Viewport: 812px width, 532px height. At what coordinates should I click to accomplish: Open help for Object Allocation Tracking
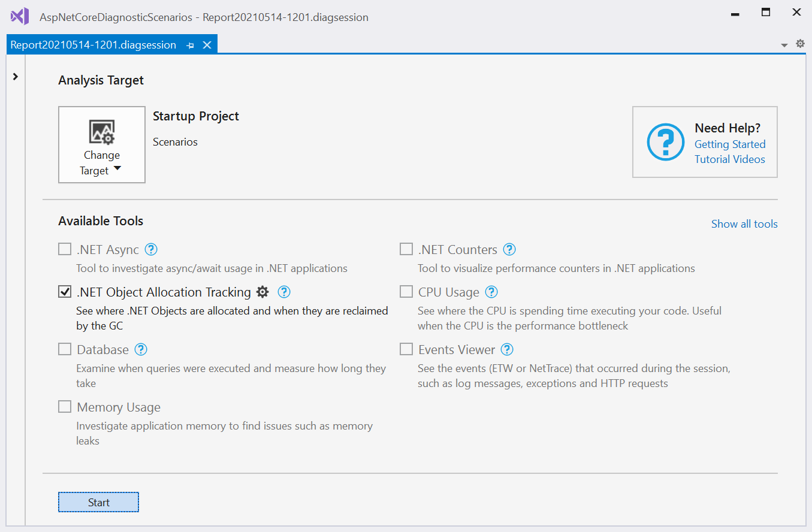click(x=284, y=292)
